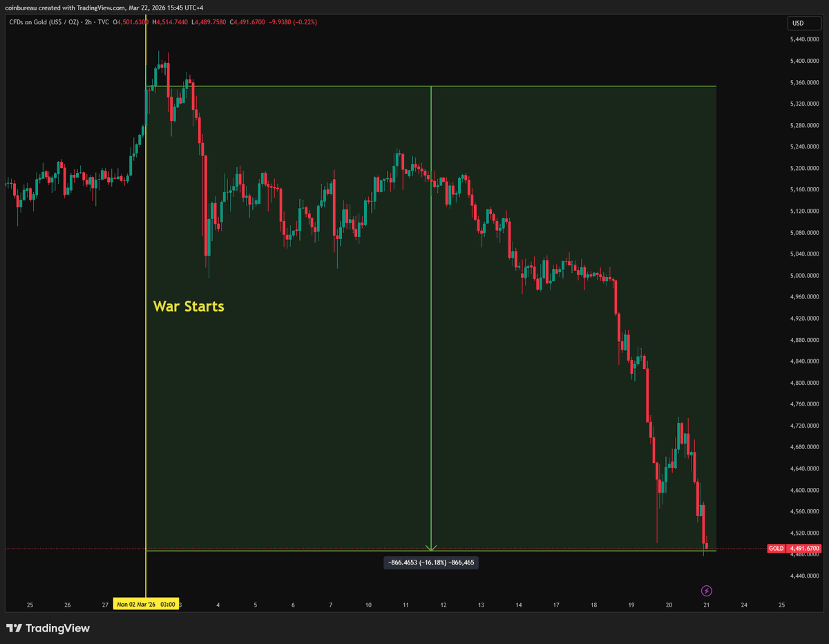Click the 5,000.0000 price axis label
This screenshot has width=829, height=644.
805,275
